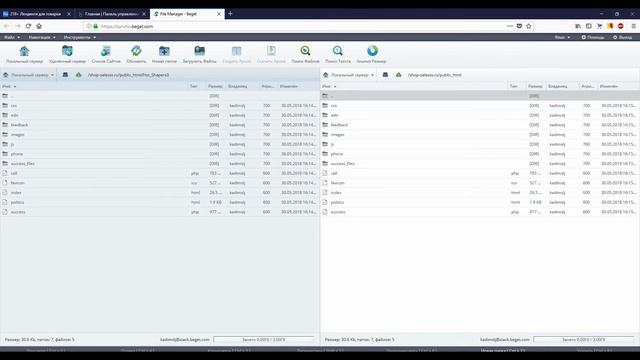
Task: Switch to the Панель управления browser tab
Action: 112,14
